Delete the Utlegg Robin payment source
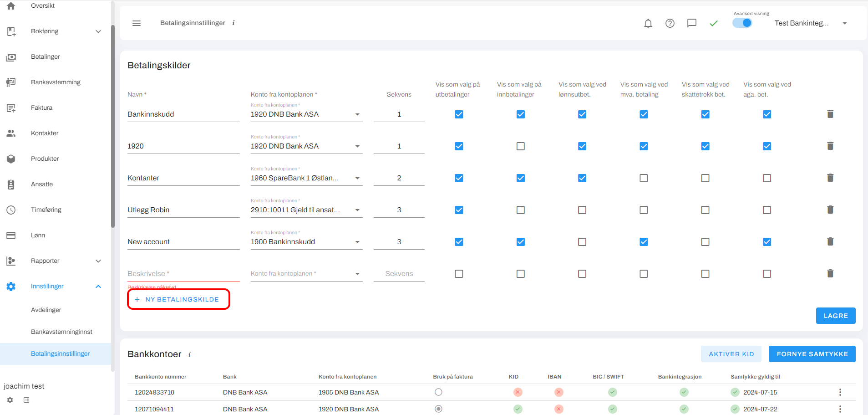This screenshot has width=868, height=415. coord(830,210)
